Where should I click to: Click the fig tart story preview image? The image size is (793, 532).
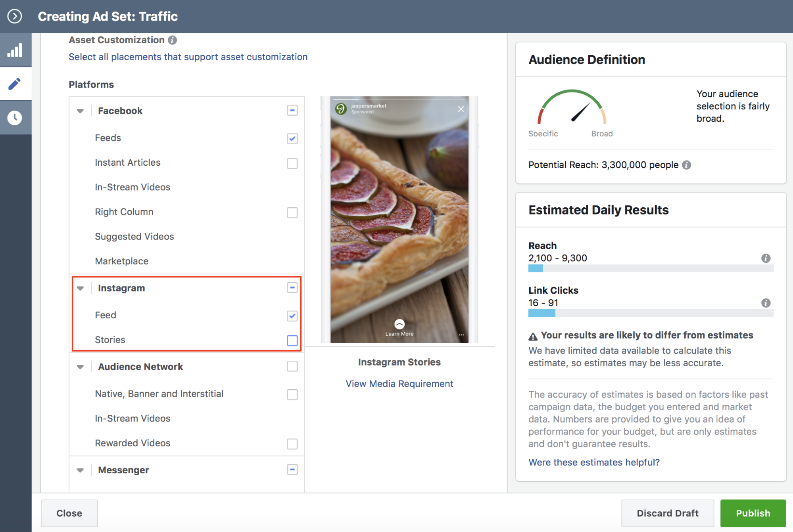coord(399,220)
